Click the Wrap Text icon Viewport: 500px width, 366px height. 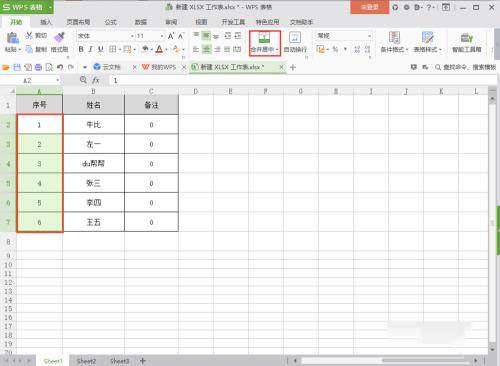[x=295, y=37]
